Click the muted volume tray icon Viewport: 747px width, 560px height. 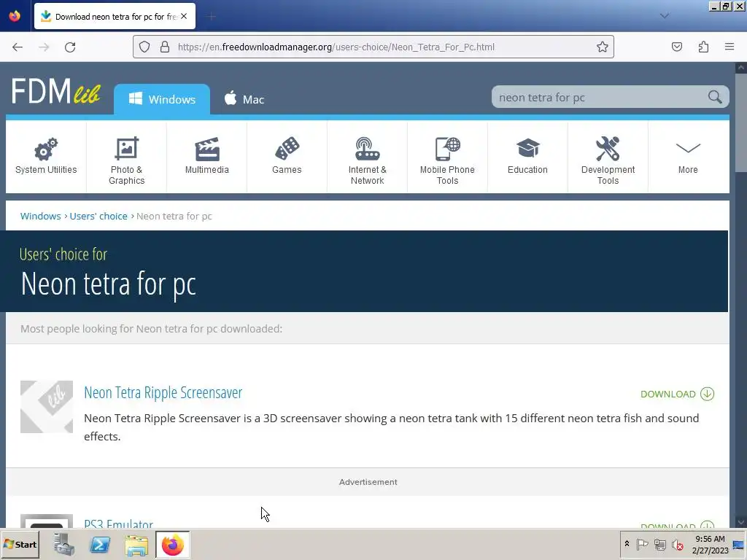tap(677, 544)
